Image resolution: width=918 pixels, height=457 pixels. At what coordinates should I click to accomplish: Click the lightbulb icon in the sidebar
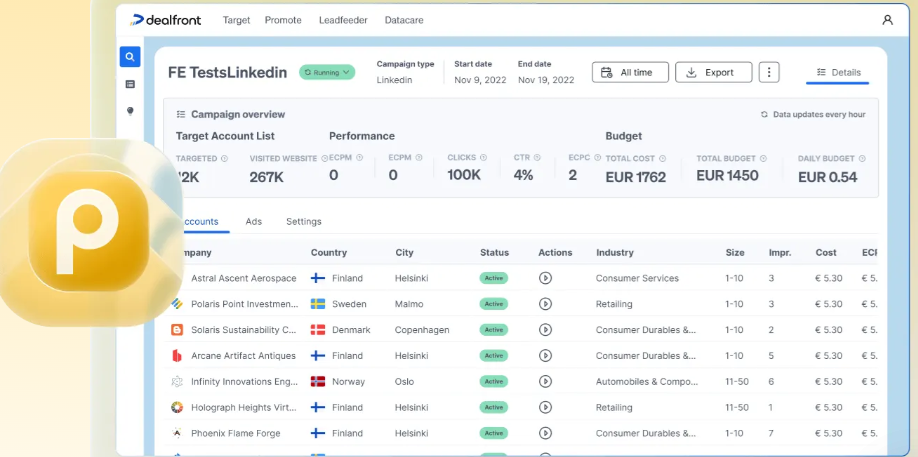click(x=130, y=111)
